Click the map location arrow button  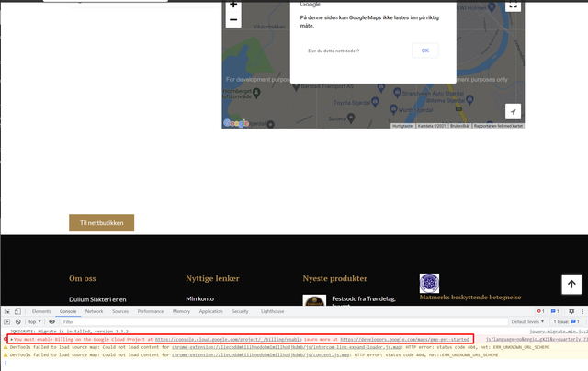(x=513, y=111)
